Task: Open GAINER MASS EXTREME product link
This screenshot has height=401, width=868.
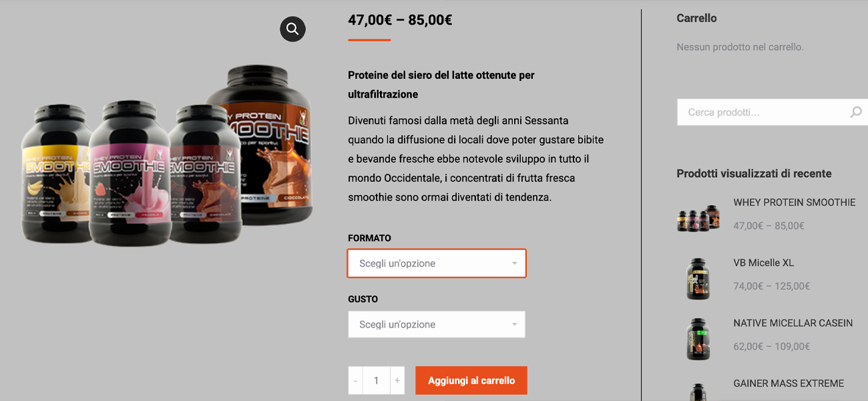Action: [789, 383]
